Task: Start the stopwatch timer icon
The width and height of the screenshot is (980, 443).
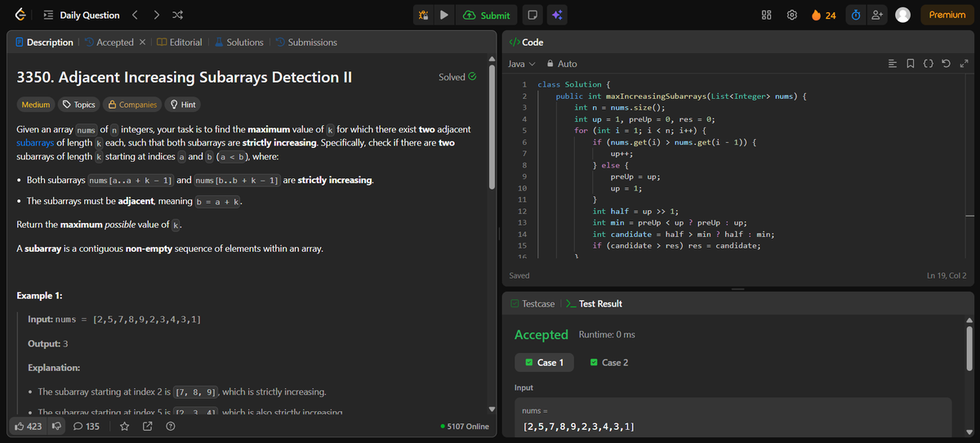Action: click(x=855, y=15)
